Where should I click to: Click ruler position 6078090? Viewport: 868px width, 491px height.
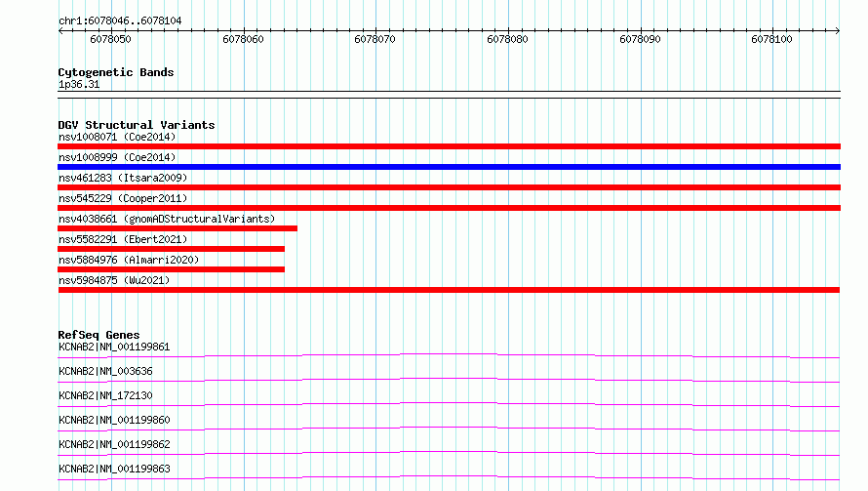coord(641,39)
